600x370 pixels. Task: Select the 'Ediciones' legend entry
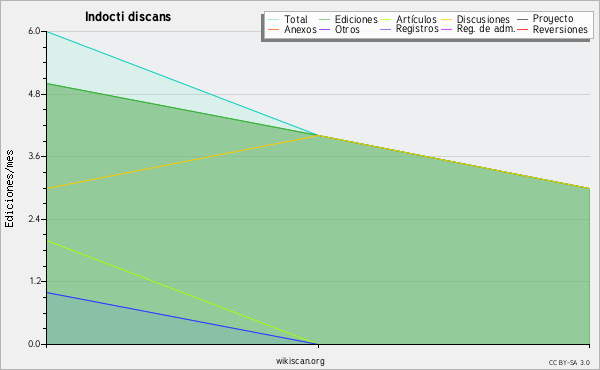[x=348, y=19]
